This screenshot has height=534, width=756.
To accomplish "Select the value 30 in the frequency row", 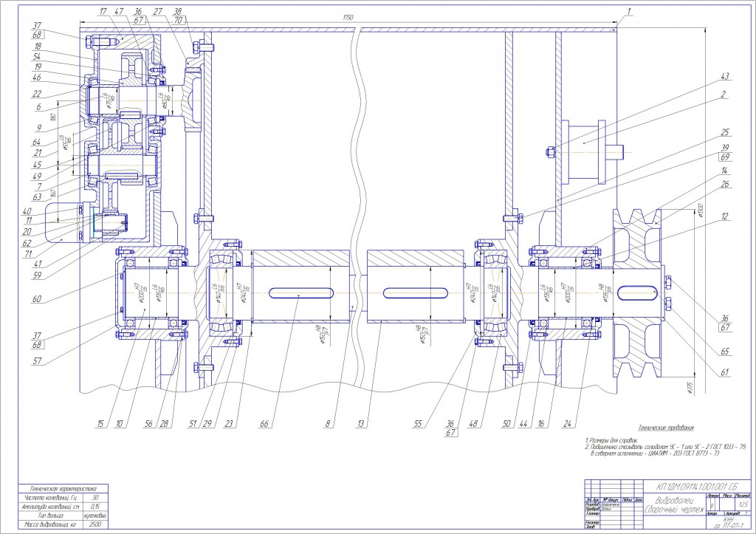I will [95, 497].
